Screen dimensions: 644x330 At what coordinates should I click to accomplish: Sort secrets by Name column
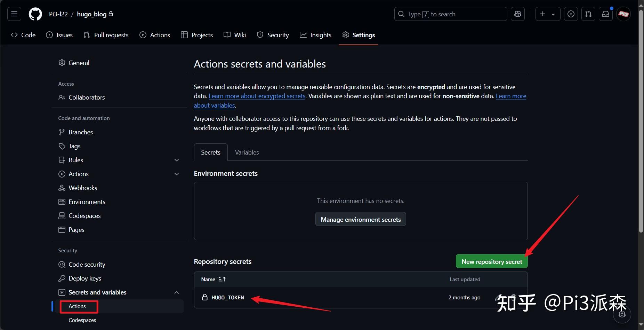pos(214,279)
